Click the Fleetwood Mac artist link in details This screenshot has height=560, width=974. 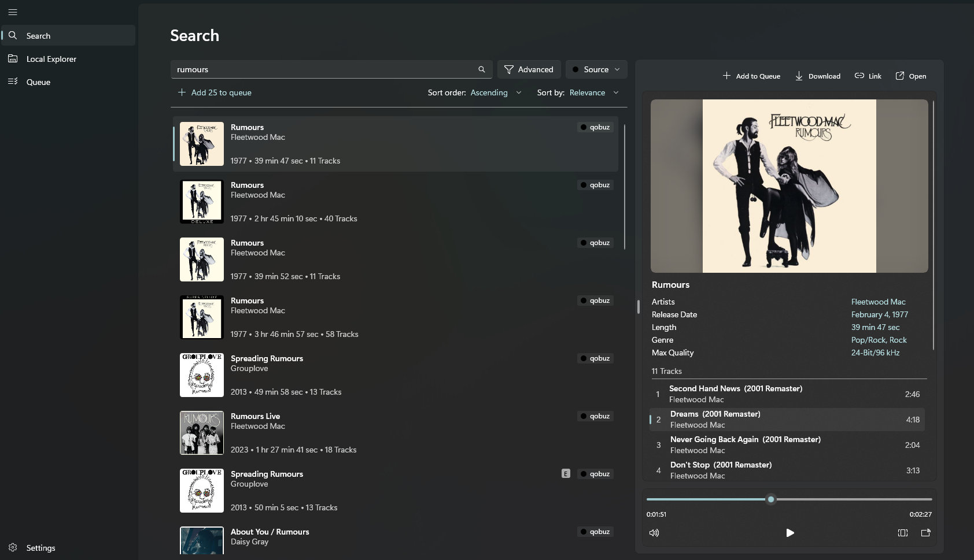[x=878, y=302]
